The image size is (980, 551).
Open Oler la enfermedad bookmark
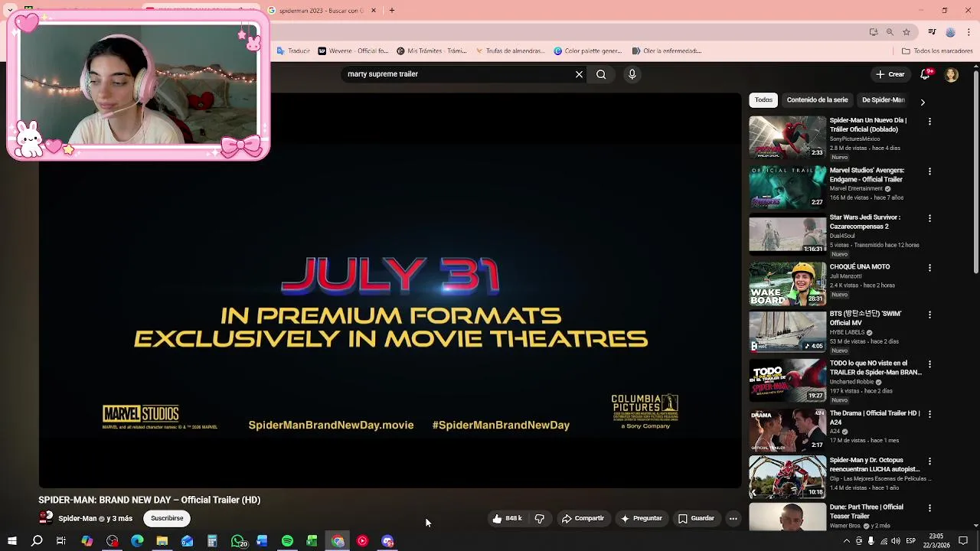[666, 51]
